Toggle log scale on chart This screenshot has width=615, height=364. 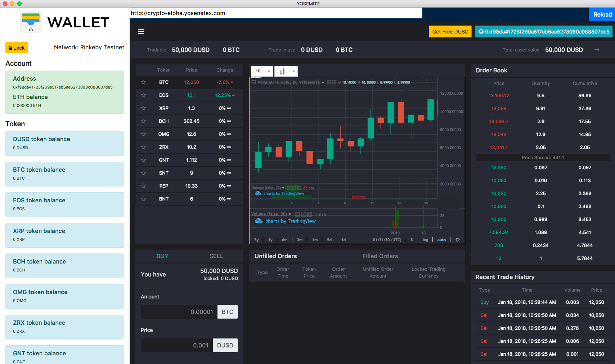click(426, 240)
